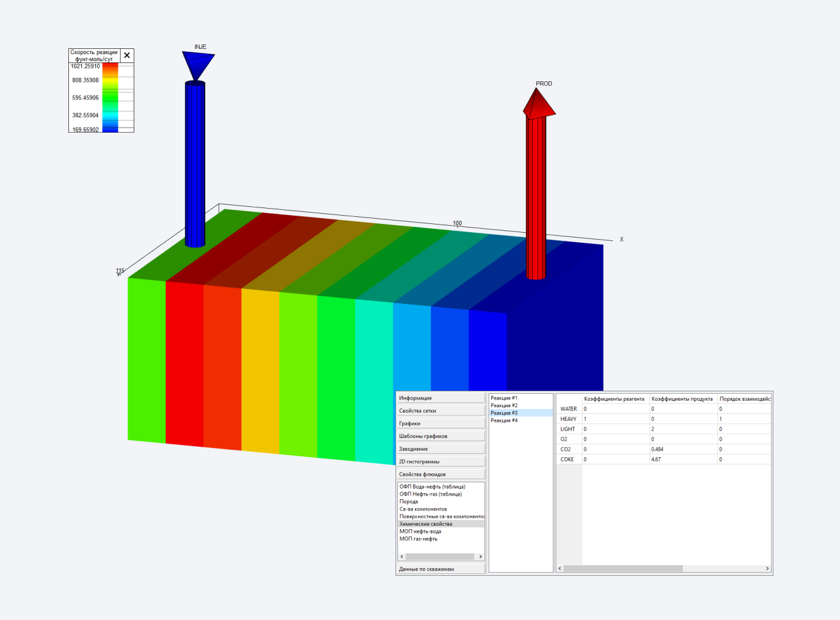This screenshot has width=840, height=620.
Task: Select the WATER row header
Action: [x=569, y=409]
